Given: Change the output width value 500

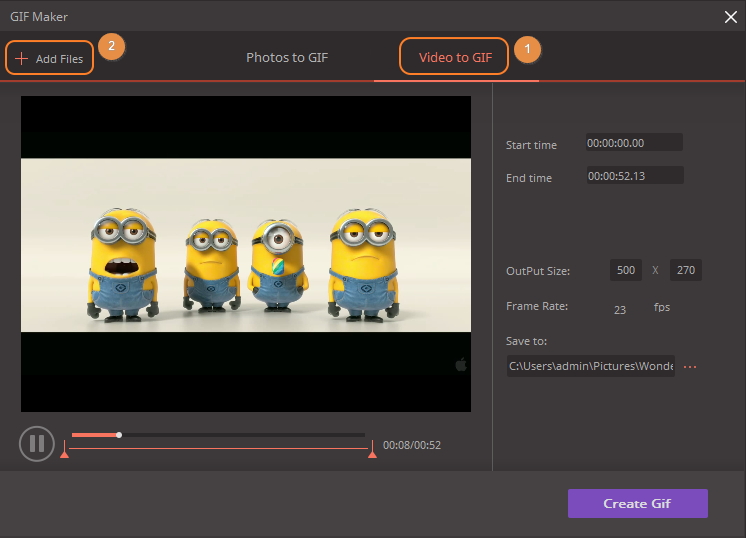Looking at the screenshot, I should [x=626, y=270].
